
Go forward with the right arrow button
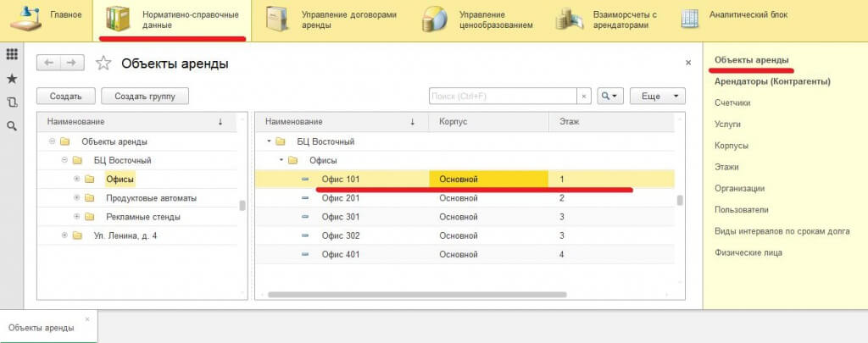72,63
